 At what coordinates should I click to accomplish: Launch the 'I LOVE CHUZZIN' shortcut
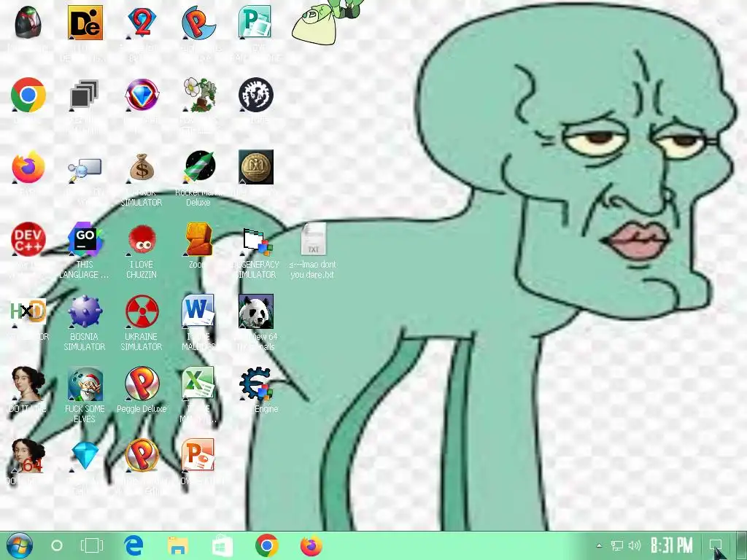tap(142, 239)
